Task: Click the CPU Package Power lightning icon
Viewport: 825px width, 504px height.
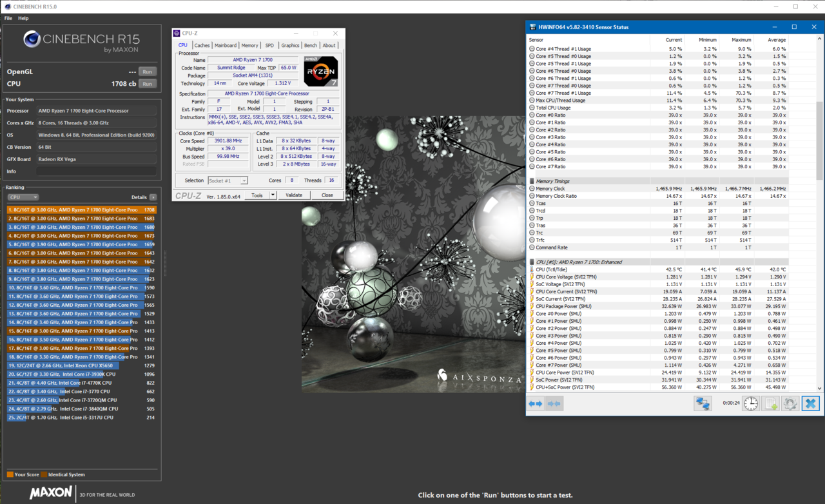Action: pos(532,306)
